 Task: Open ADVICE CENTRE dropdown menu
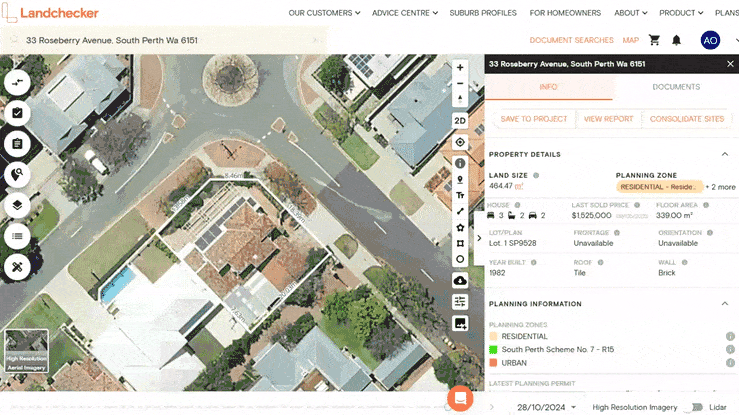point(405,13)
